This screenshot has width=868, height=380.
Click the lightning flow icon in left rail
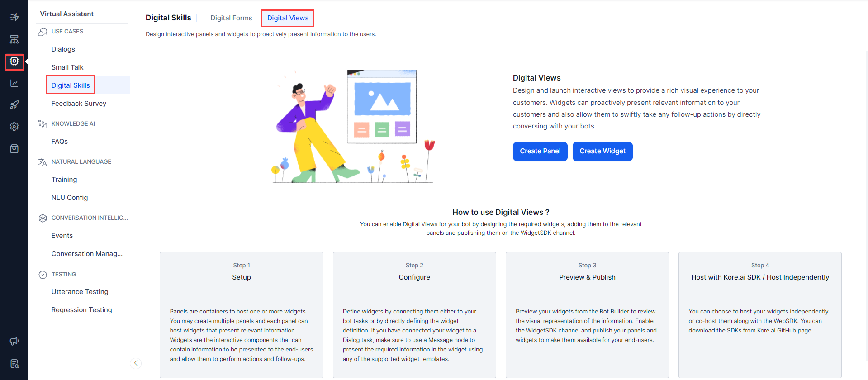coord(14,17)
